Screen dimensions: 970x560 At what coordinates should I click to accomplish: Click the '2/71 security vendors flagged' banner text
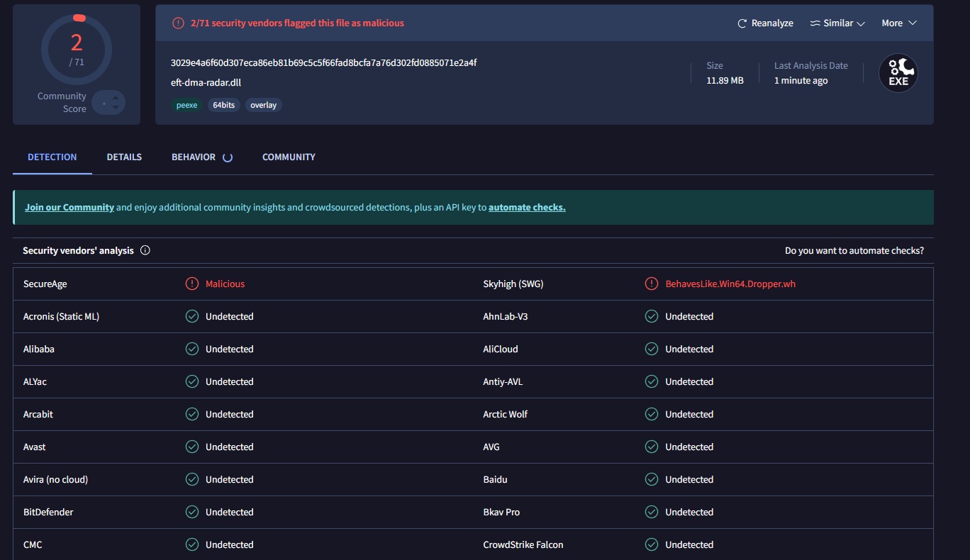click(x=297, y=23)
